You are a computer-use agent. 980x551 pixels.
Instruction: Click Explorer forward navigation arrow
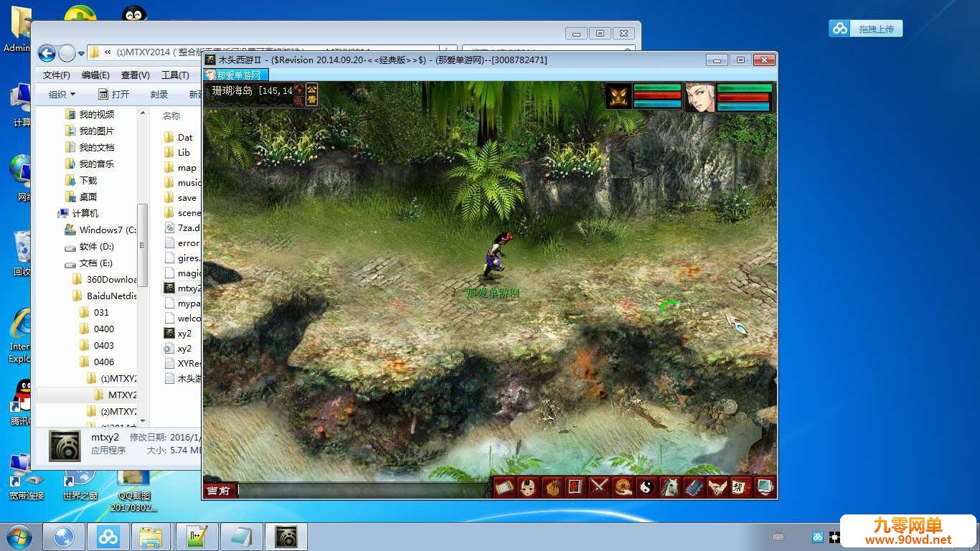point(67,53)
